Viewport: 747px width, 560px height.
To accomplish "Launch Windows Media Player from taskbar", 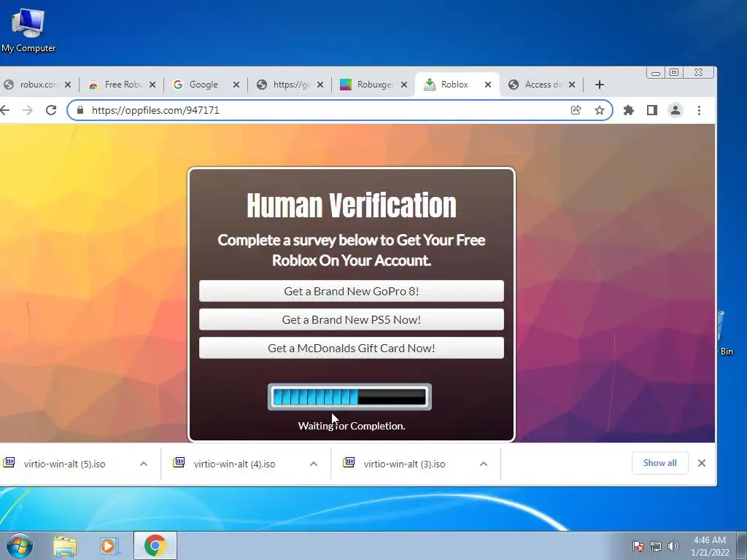I will tap(109, 546).
